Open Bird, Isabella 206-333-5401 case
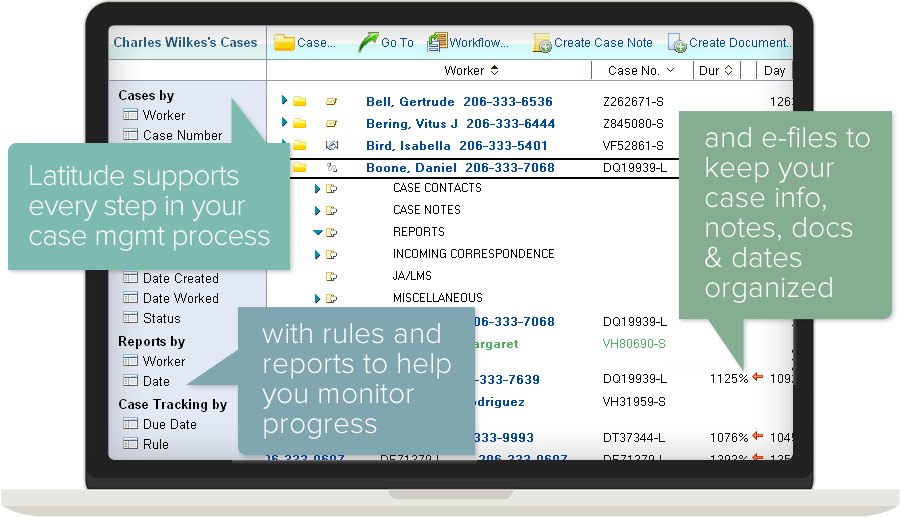This screenshot has height=517, width=900. coord(457,146)
